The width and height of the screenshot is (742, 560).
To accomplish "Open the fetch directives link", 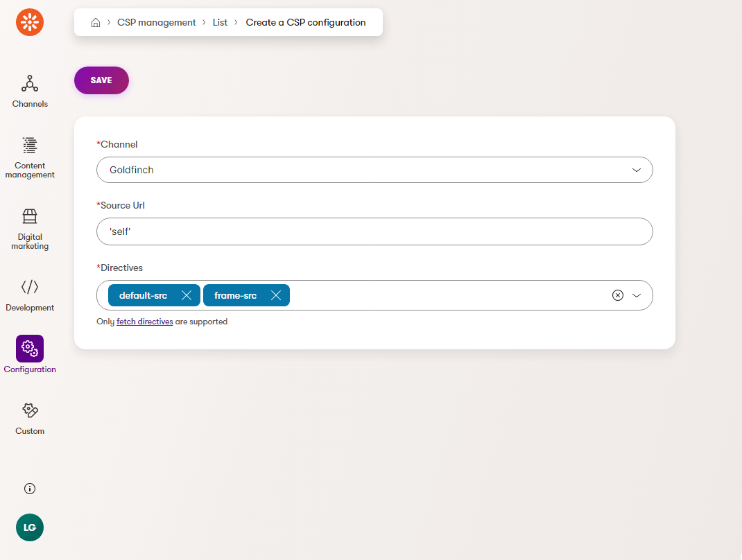I will (x=145, y=322).
